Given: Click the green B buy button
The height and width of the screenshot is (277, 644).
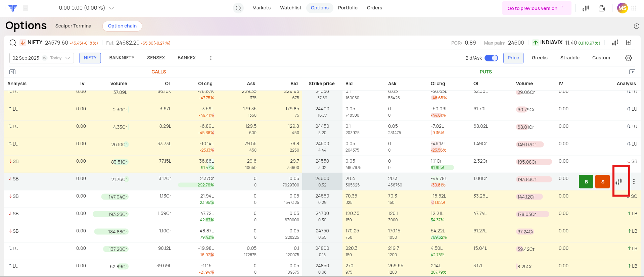Looking at the screenshot, I should click(586, 182).
